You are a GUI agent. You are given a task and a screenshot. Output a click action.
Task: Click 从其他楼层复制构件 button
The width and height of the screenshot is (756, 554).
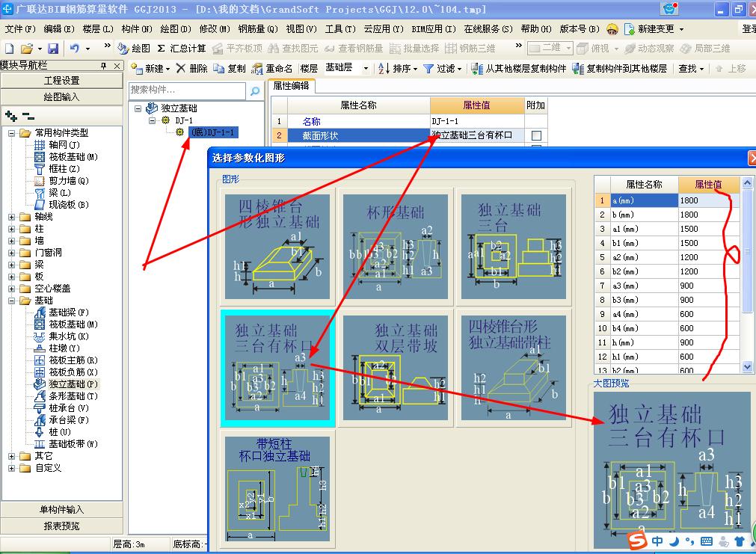(x=519, y=69)
